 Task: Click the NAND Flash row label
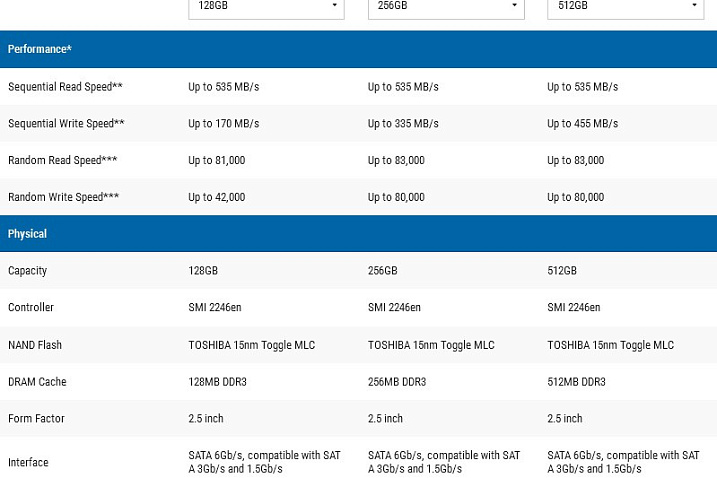pos(35,345)
